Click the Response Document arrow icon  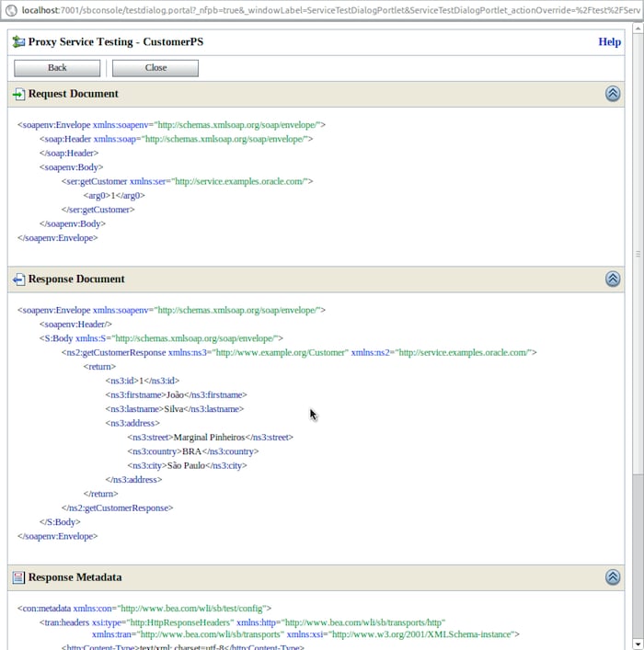coord(18,279)
